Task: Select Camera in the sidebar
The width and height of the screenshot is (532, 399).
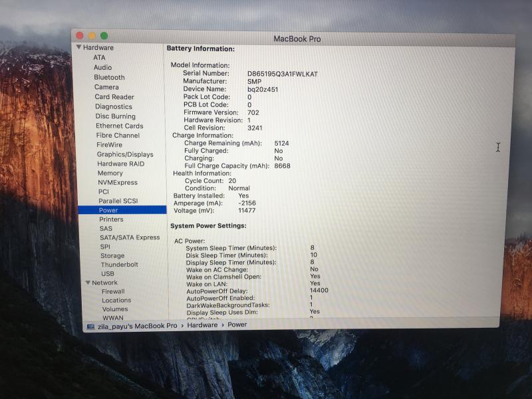Action: [106, 87]
